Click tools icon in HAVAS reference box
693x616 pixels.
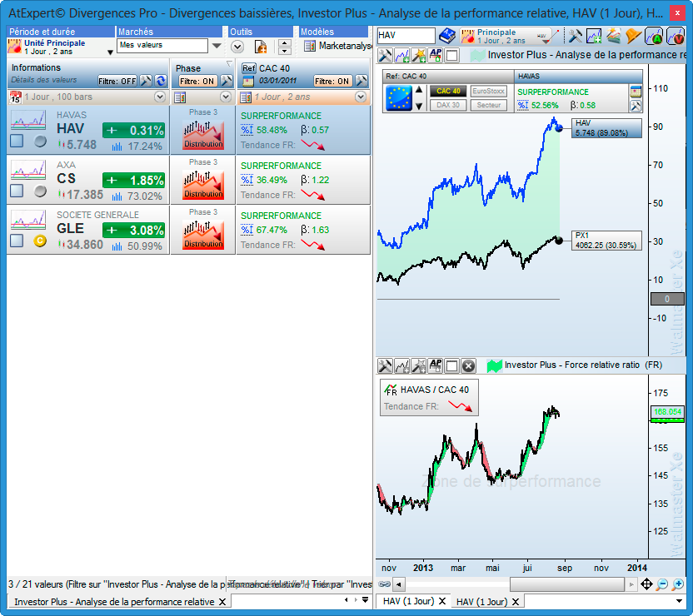[x=636, y=106]
